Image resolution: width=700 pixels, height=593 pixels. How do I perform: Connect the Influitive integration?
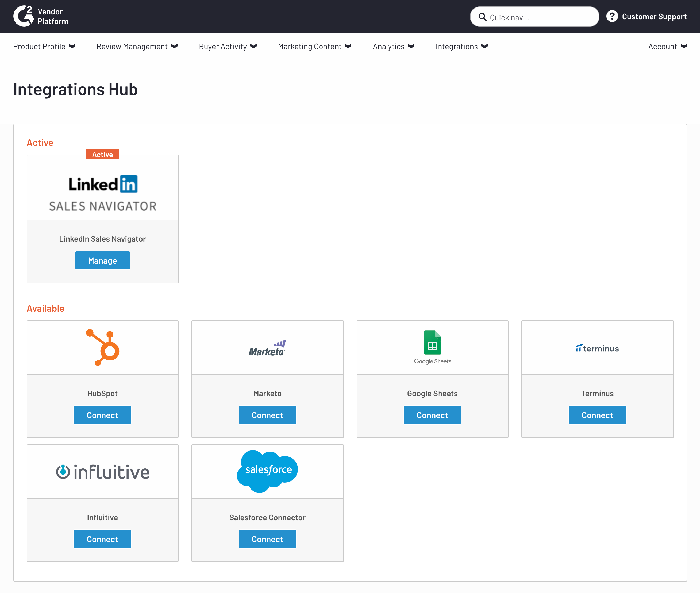(x=103, y=539)
